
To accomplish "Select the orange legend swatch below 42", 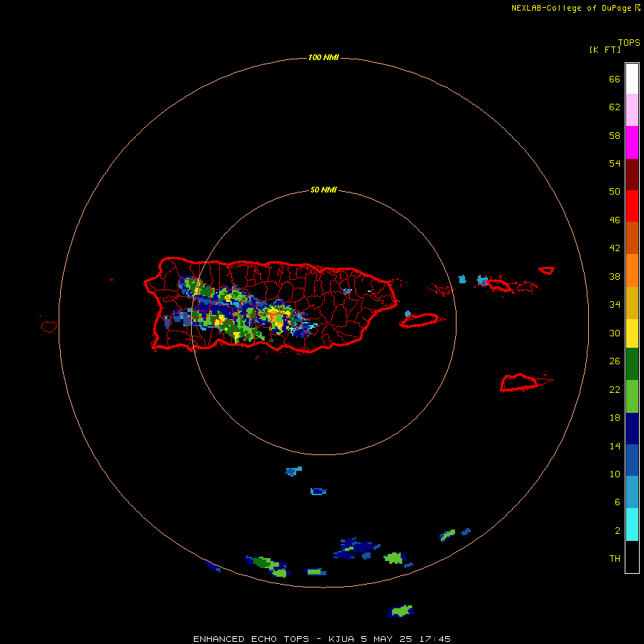I will (632, 270).
